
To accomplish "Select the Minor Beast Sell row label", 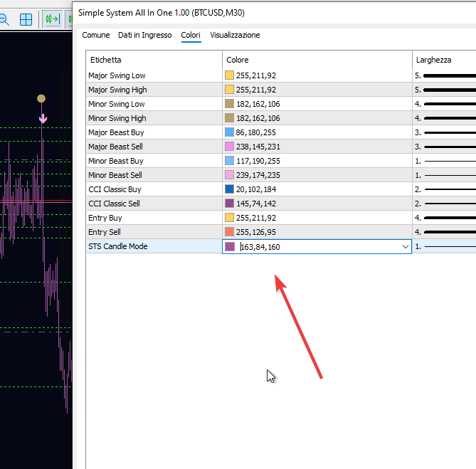I will [115, 175].
